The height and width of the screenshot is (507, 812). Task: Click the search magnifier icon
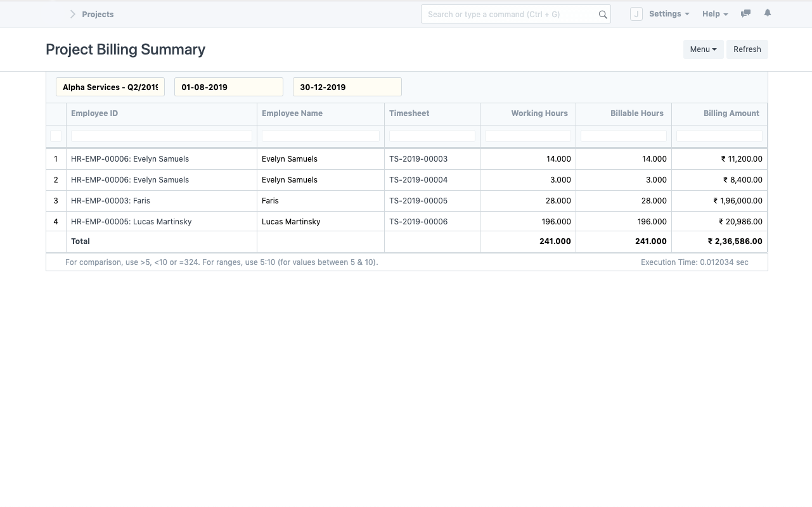point(603,15)
